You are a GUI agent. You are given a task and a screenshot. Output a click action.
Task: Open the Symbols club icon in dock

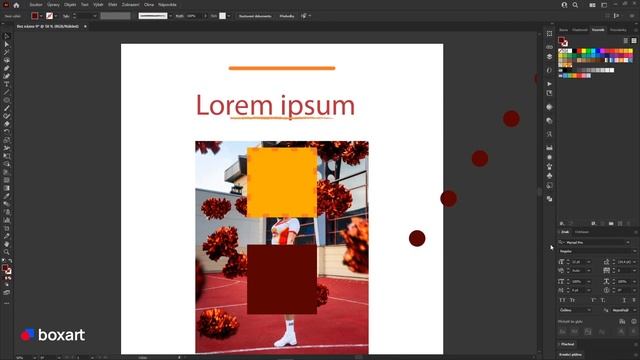pyautogui.click(x=549, y=176)
